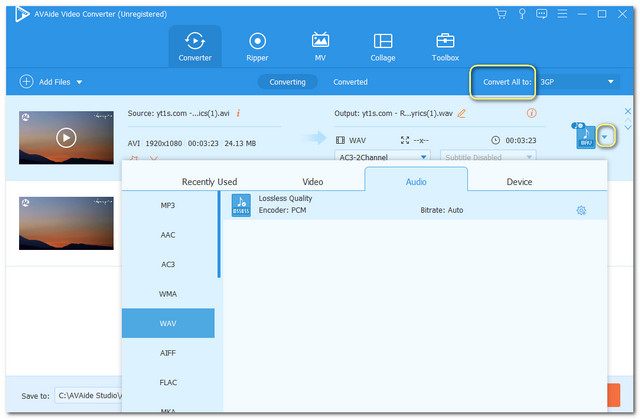This screenshot has width=640, height=419.
Task: Open the feedback chat icon
Action: point(542,14)
